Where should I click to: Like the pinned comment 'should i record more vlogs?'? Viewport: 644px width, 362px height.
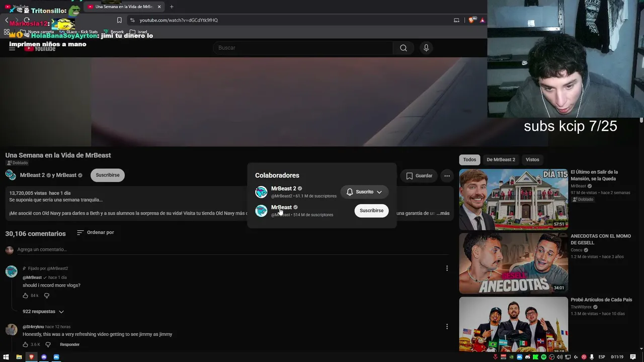coord(26,296)
